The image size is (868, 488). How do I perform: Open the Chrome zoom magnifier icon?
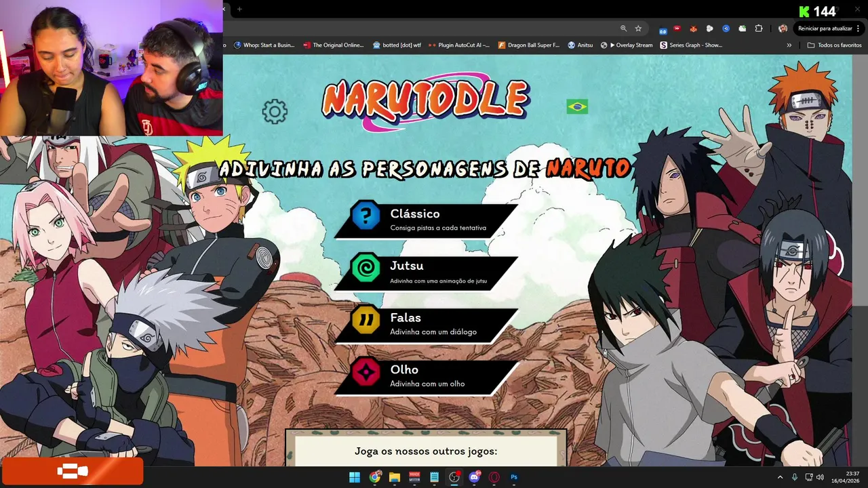click(623, 28)
